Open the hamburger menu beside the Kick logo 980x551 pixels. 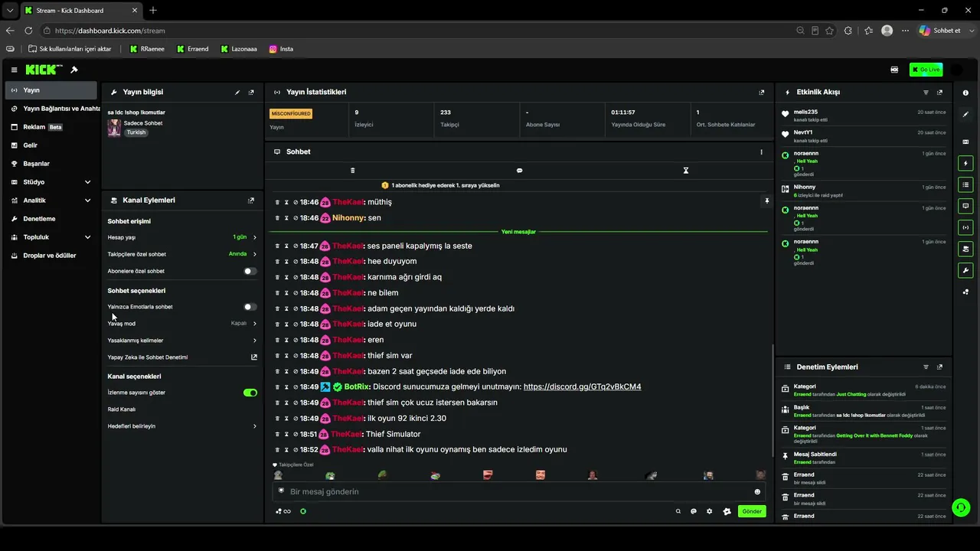14,70
